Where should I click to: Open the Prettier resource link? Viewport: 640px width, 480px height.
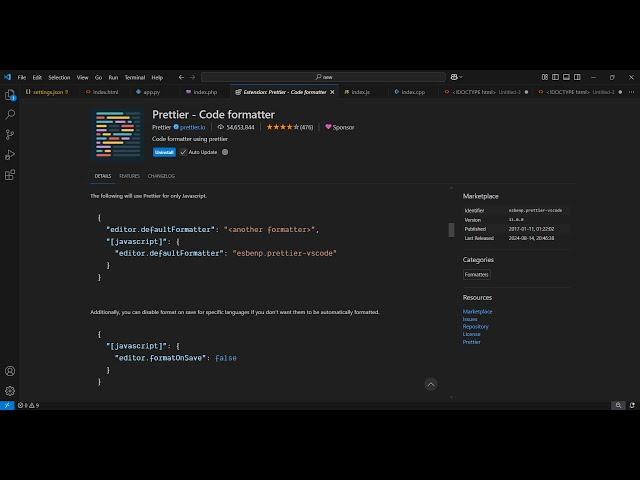(x=471, y=342)
